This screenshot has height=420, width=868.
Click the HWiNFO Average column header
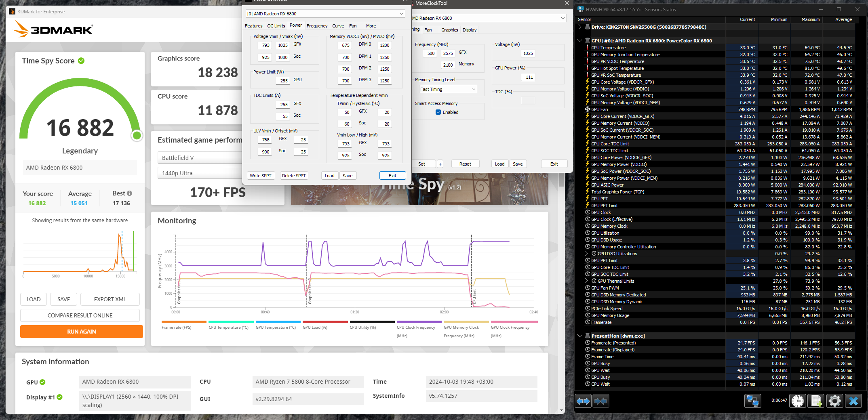843,19
